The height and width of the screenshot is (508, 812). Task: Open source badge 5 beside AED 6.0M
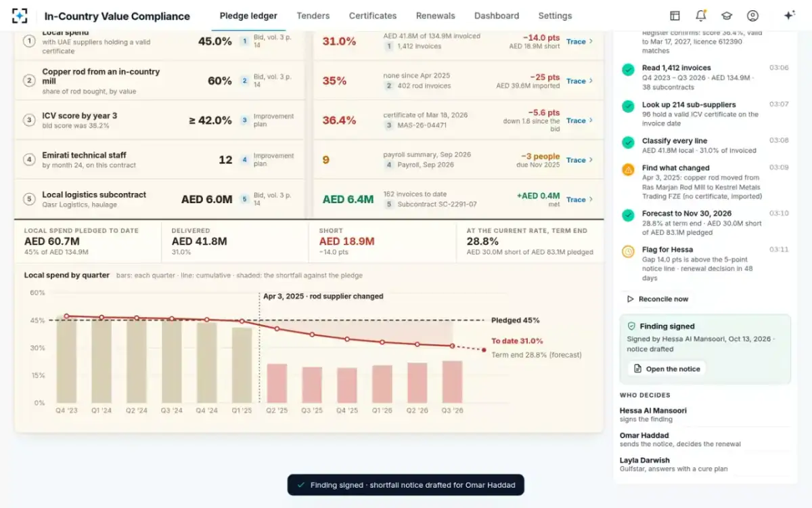point(245,199)
